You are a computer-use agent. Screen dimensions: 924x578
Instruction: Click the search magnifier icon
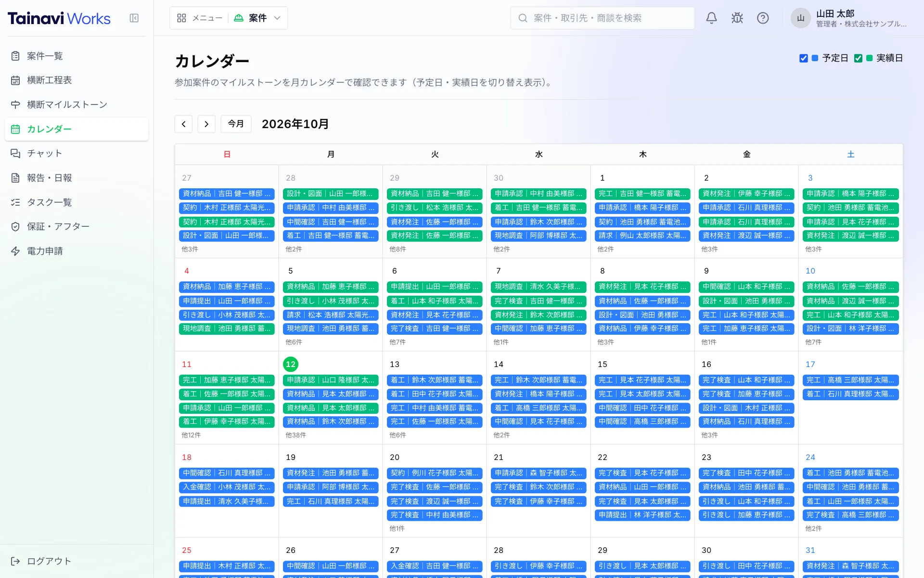pyautogui.click(x=523, y=18)
